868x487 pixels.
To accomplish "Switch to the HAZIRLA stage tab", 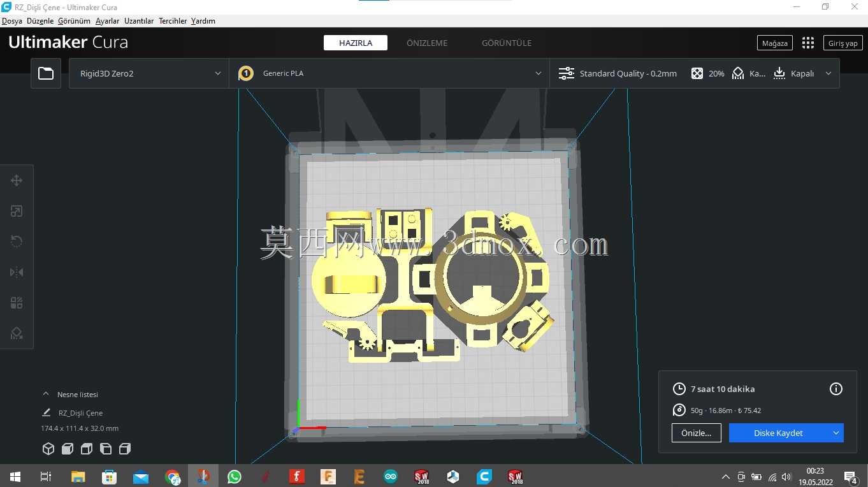I will click(x=356, y=43).
